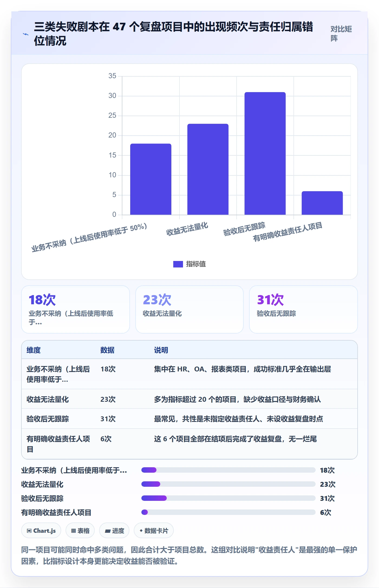
Task: Click the card title 三类失败剧本在 47 个复盘项目
Action: (x=174, y=34)
